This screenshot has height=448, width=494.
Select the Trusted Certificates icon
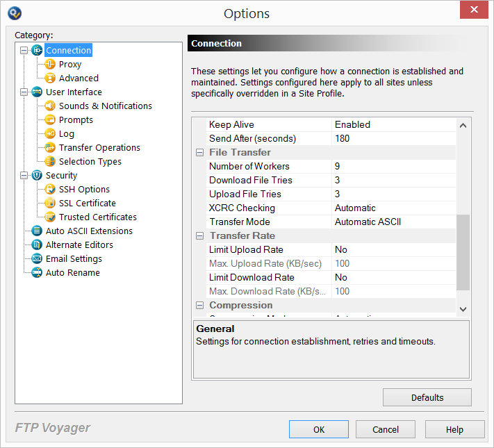(50, 217)
